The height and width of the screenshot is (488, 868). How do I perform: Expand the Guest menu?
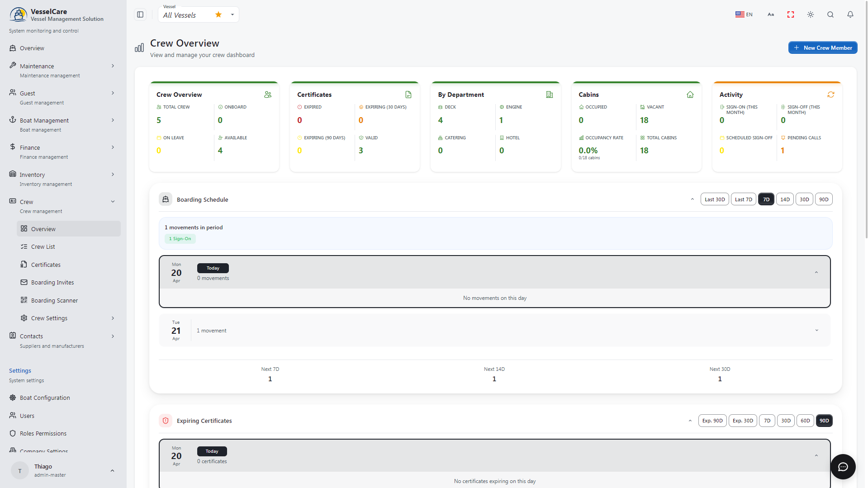coord(63,97)
